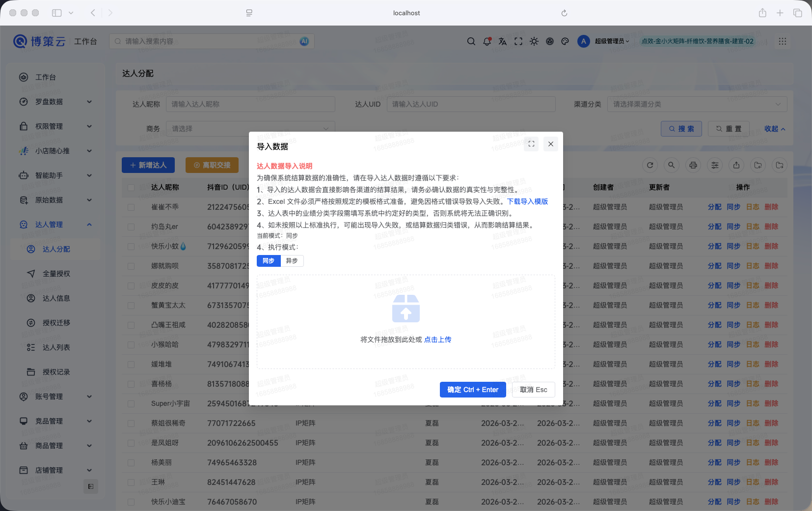Check the row checkbox for 蔡姐很稀奇
This screenshot has height=511, width=812.
pos(131,424)
